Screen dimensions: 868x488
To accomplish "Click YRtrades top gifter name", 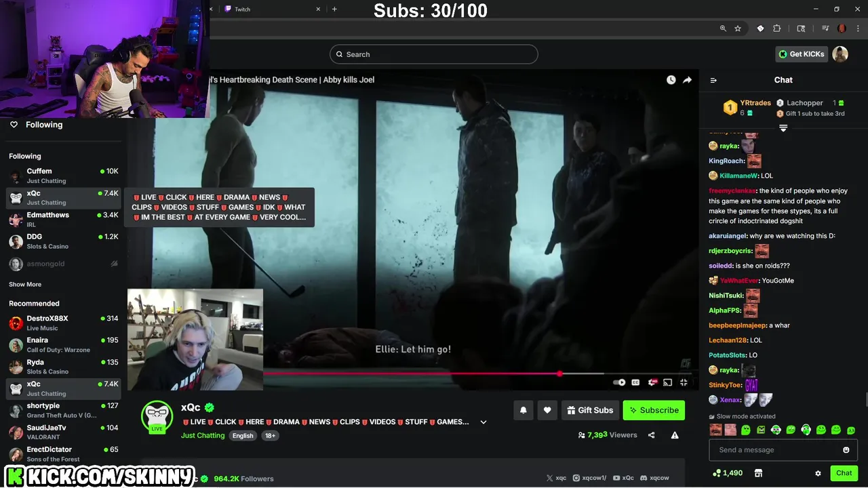I will click(755, 103).
